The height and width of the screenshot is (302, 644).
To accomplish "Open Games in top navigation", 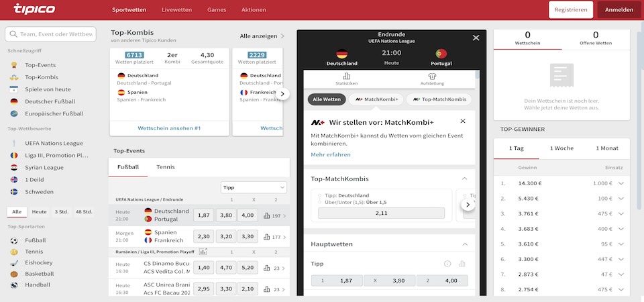I will pos(217,10).
